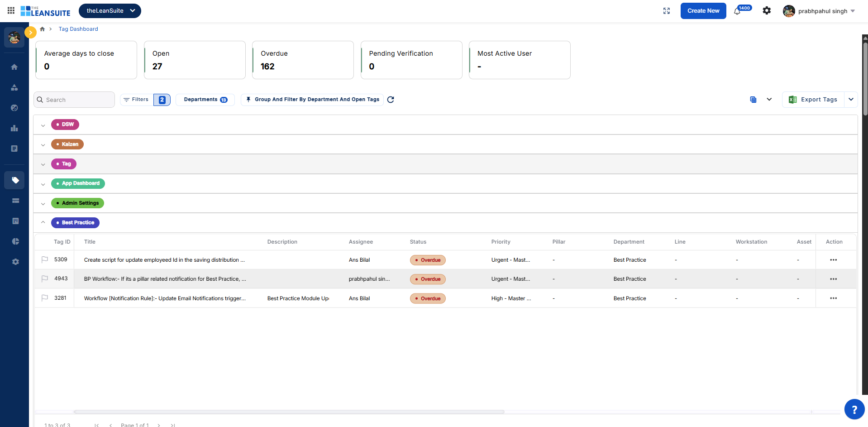Select the Tag module icon in sidebar
This screenshot has height=427, width=868.
pyautogui.click(x=15, y=180)
